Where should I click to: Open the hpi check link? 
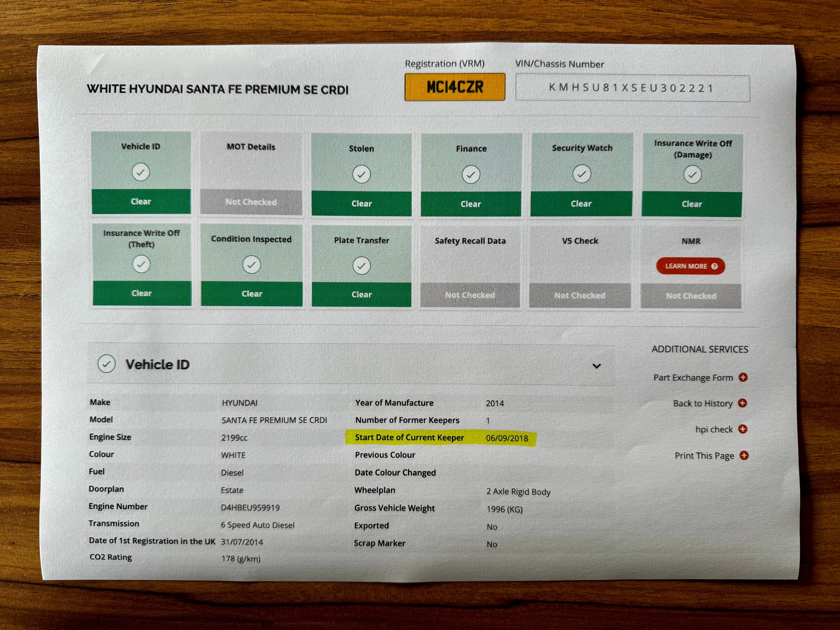[714, 429]
